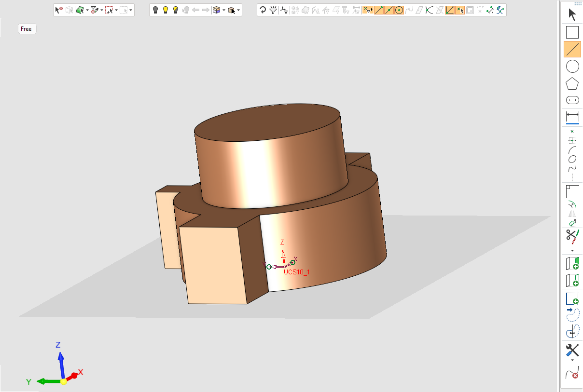
Task: Select the scissors trim tool
Action: (x=572, y=236)
